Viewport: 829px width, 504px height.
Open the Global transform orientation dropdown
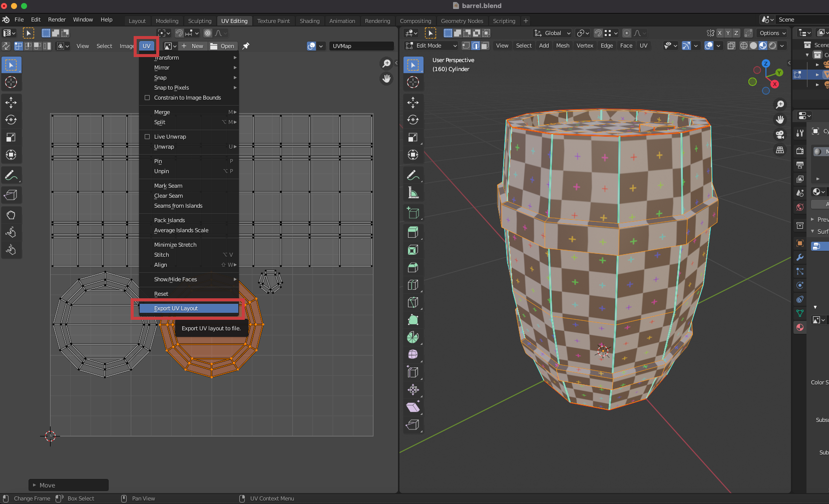point(552,33)
